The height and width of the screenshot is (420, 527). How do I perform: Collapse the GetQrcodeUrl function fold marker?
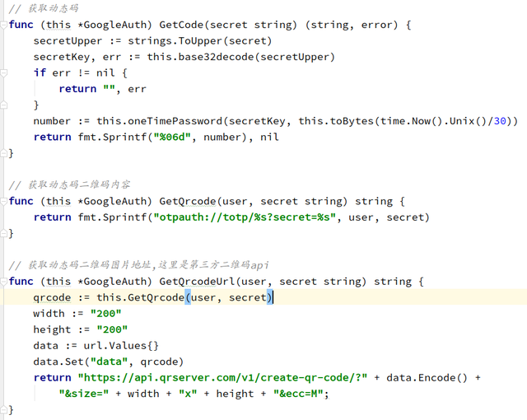pos(4,282)
